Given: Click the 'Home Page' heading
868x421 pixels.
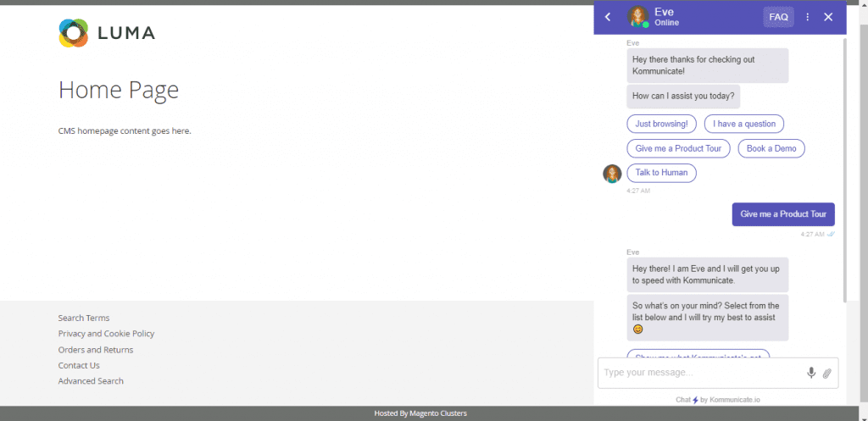Looking at the screenshot, I should 119,90.
